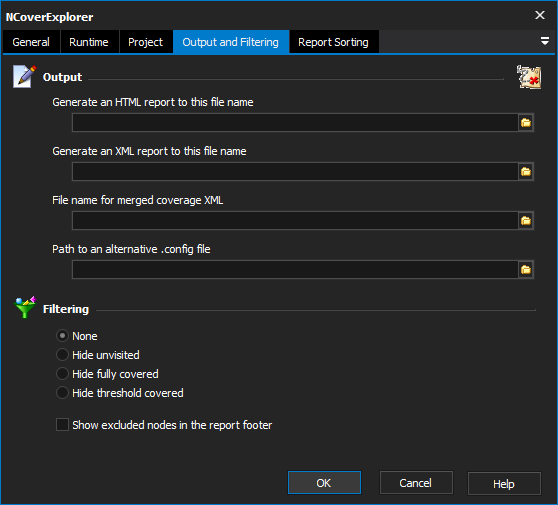Open Help for this dialog
Viewport: 558px width, 505px height.
(x=504, y=484)
